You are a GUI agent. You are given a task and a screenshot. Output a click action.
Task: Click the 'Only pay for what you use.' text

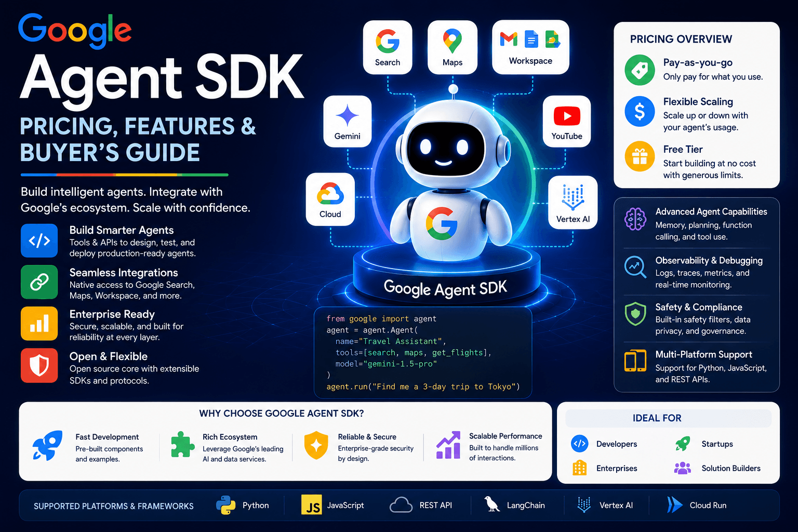coord(713,77)
